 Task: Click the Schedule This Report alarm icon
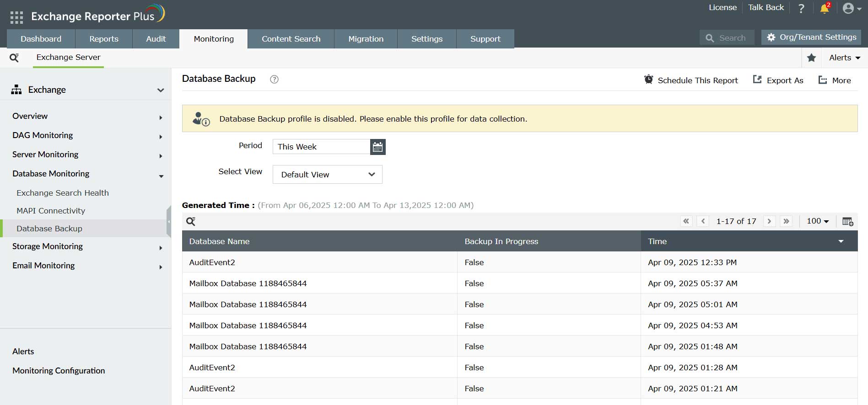tap(649, 80)
